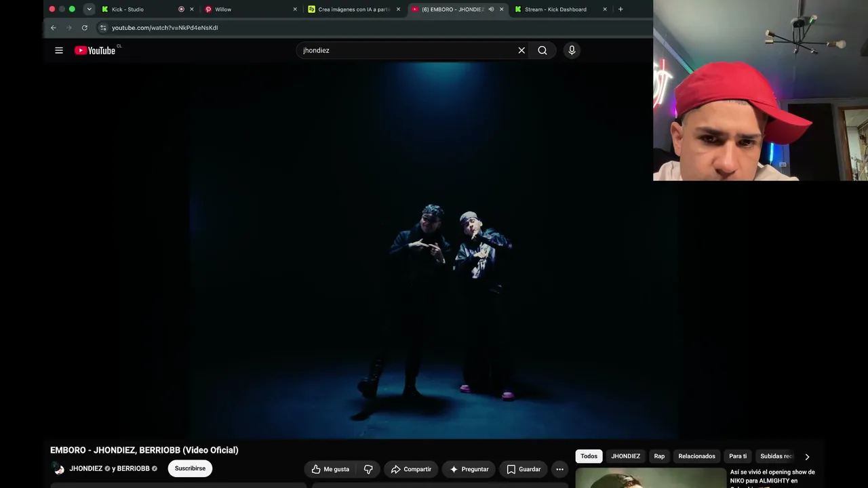Go back with the browser back arrow
Screen dimensions: 868x488
coord(54,28)
